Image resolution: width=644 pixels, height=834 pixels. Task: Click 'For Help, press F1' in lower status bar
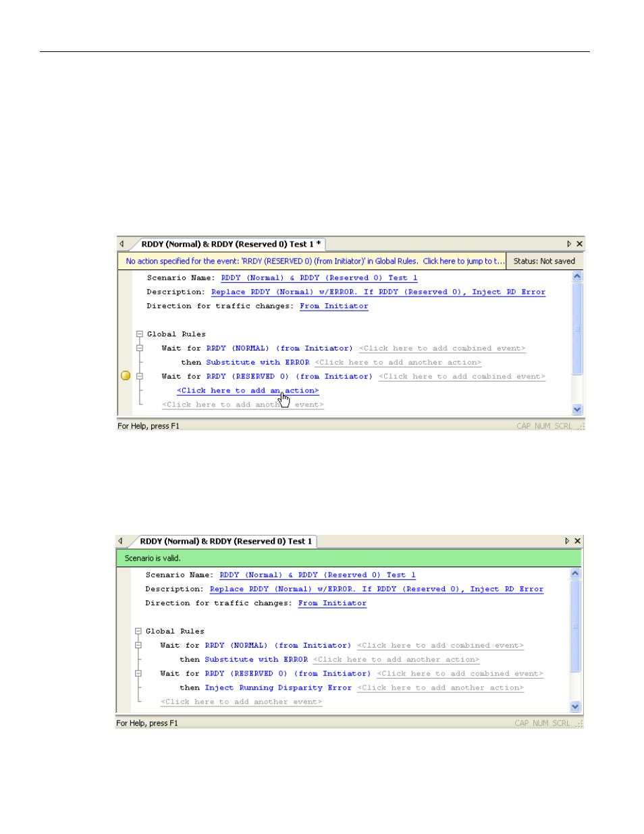point(147,723)
